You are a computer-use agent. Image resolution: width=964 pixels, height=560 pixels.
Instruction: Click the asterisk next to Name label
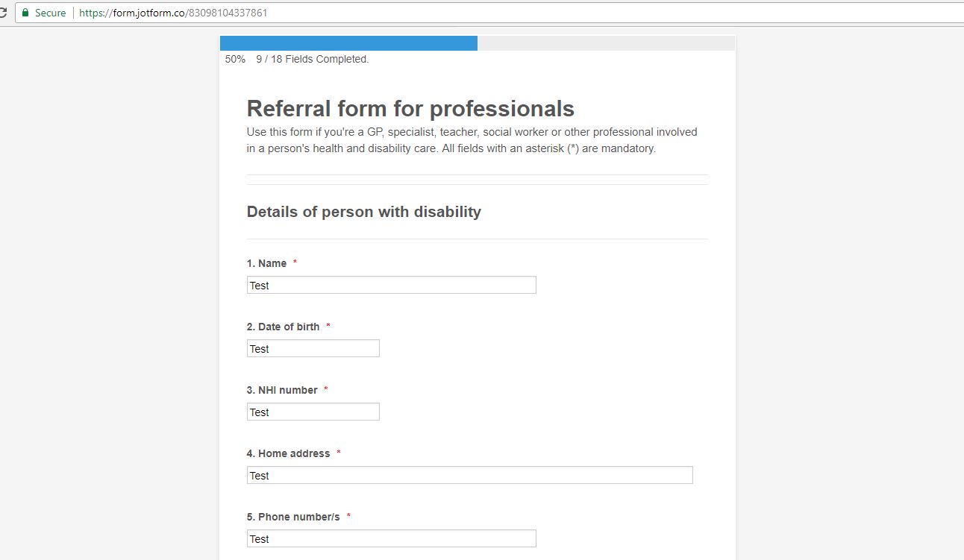point(294,262)
